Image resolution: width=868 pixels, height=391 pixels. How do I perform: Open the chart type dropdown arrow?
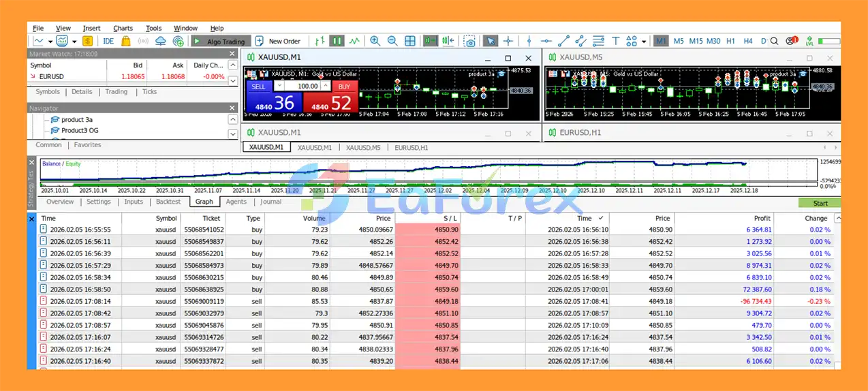coord(50,42)
